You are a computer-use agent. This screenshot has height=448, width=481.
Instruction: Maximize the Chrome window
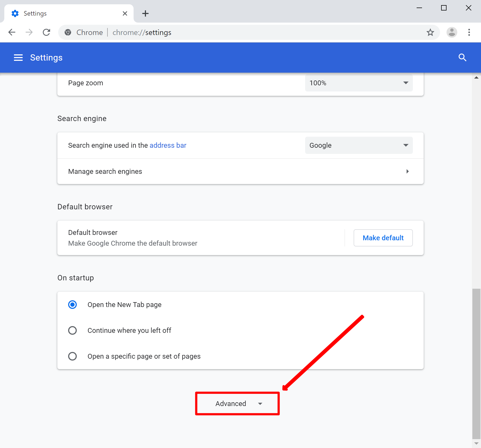tap(444, 8)
